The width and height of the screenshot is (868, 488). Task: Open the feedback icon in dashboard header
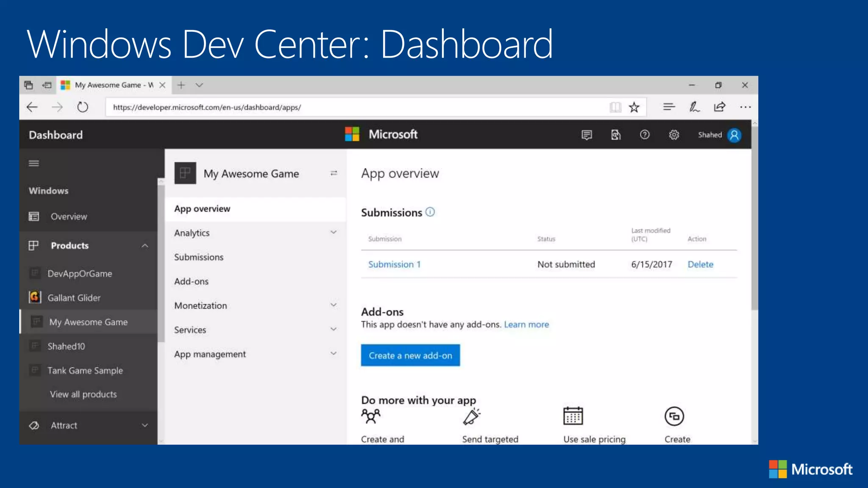[x=587, y=135]
